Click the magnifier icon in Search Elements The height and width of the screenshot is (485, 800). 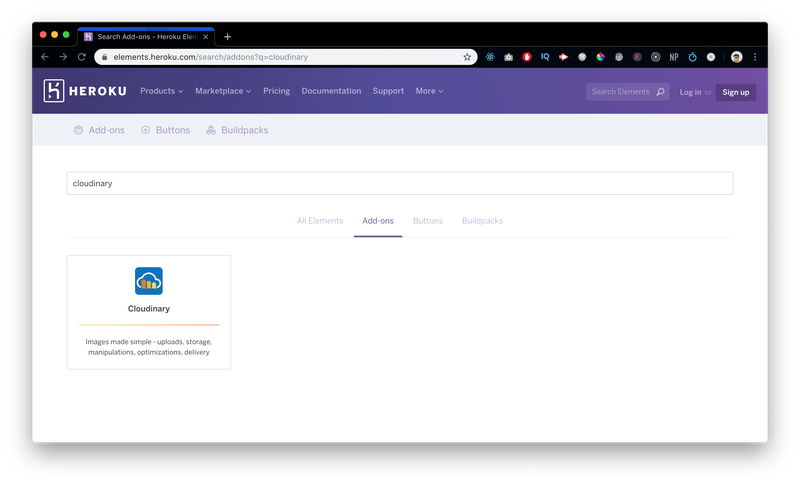tap(660, 92)
